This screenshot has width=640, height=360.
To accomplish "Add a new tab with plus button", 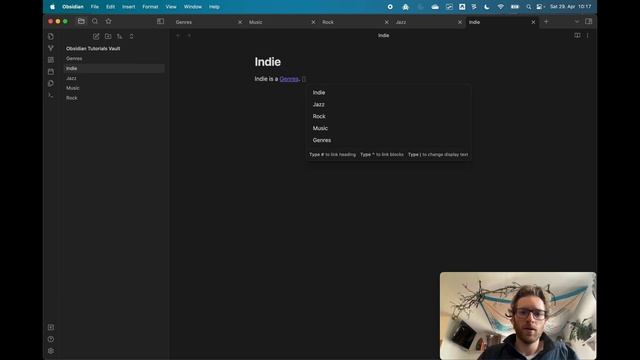I will [x=546, y=22].
